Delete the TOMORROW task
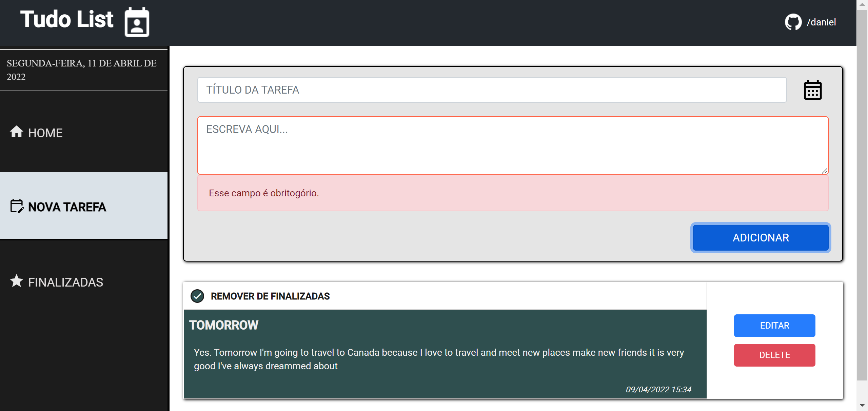The width and height of the screenshot is (868, 411). [x=774, y=355]
